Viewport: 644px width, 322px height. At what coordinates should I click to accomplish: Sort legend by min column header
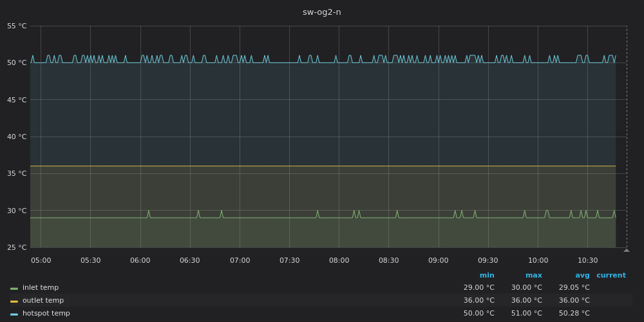pyautogui.click(x=487, y=275)
